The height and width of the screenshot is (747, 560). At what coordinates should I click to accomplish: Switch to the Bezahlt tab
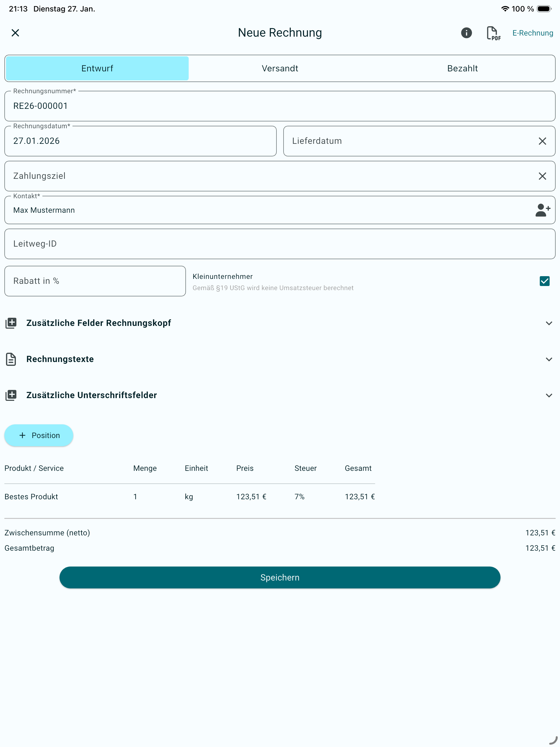[x=462, y=68]
